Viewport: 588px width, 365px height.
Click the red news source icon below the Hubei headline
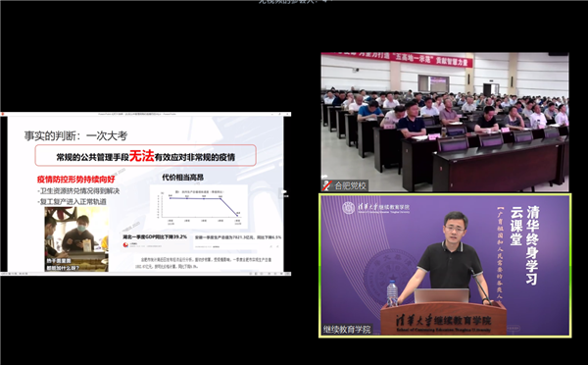[x=126, y=245]
